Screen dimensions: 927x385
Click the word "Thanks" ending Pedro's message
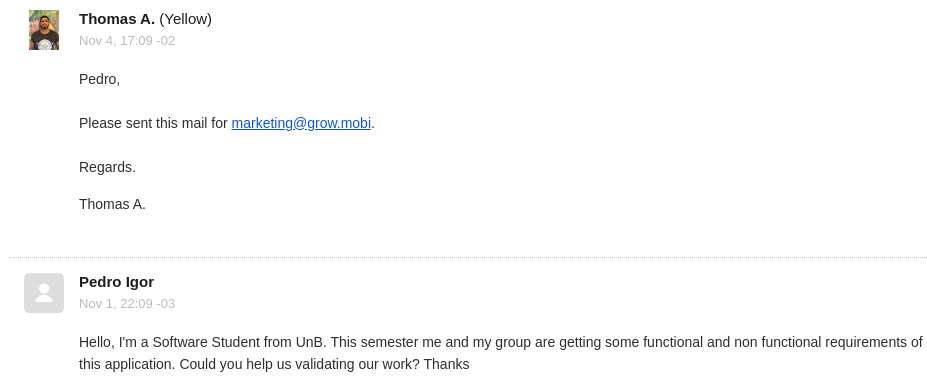click(446, 364)
